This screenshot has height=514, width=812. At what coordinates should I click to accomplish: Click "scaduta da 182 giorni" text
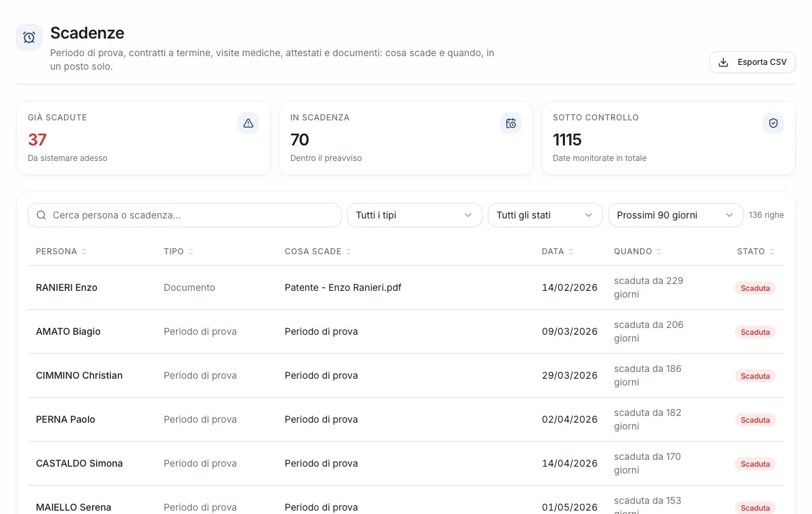648,419
